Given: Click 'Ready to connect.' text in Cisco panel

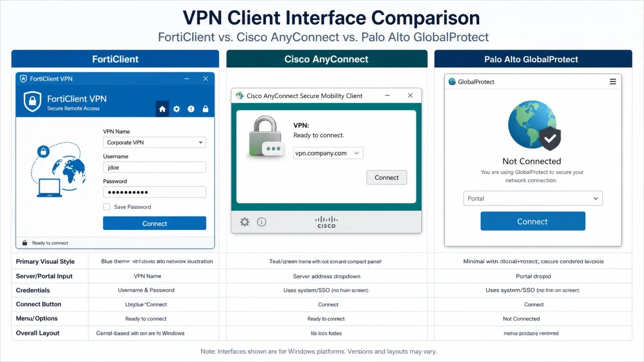Looking at the screenshot, I should (319, 135).
